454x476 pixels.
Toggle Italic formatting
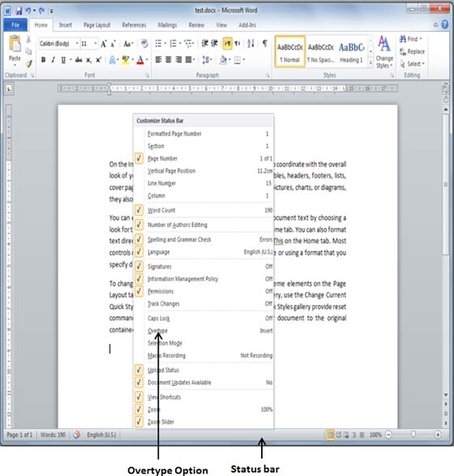54,60
